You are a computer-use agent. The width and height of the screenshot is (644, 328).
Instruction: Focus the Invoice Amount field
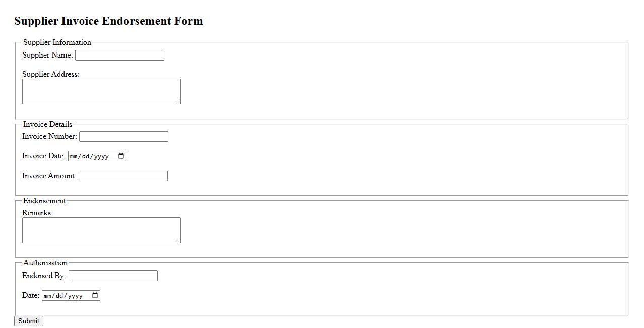pyautogui.click(x=123, y=176)
